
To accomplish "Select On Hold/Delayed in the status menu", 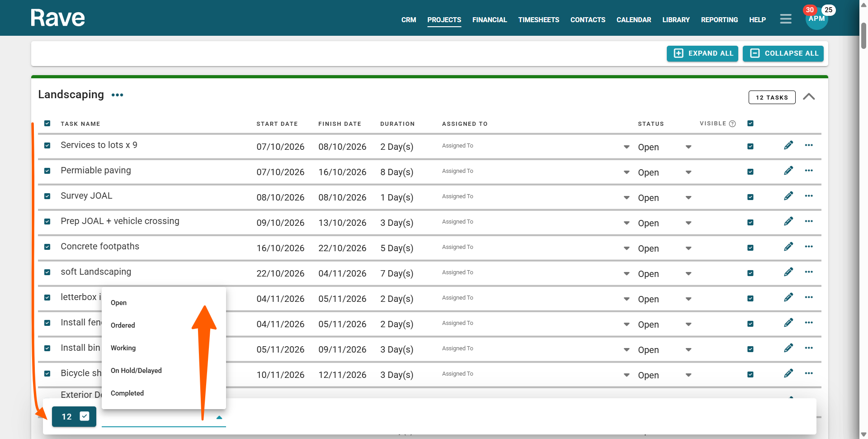I will coord(164,371).
